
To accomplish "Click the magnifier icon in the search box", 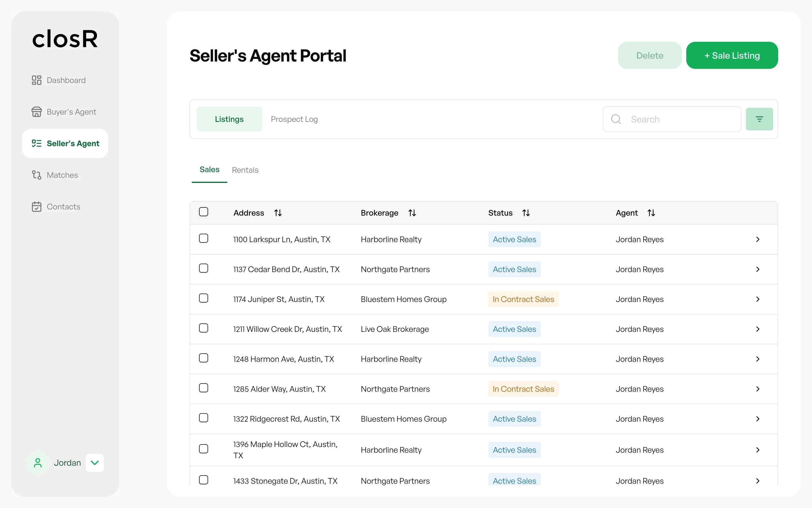I will pos(616,119).
